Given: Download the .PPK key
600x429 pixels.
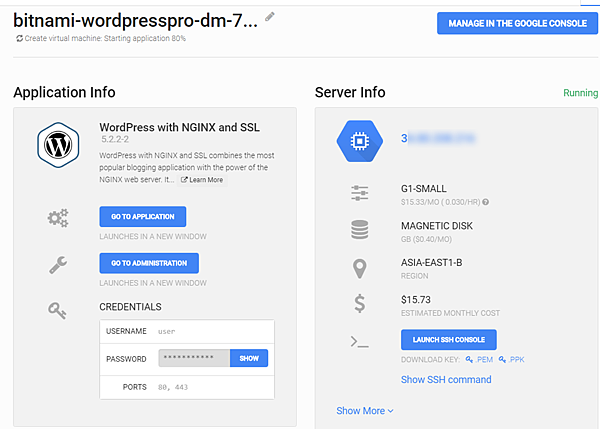Looking at the screenshot, I should click(x=512, y=359).
